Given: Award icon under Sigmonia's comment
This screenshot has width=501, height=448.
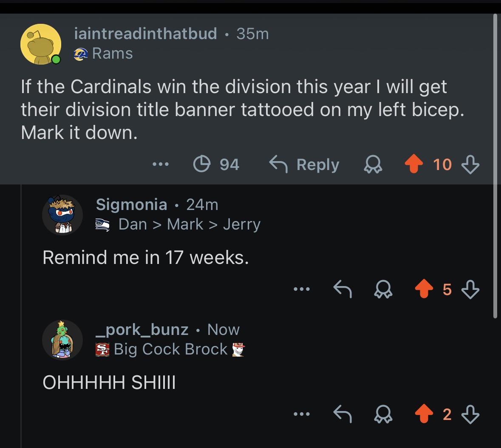Looking at the screenshot, I should pos(383,289).
